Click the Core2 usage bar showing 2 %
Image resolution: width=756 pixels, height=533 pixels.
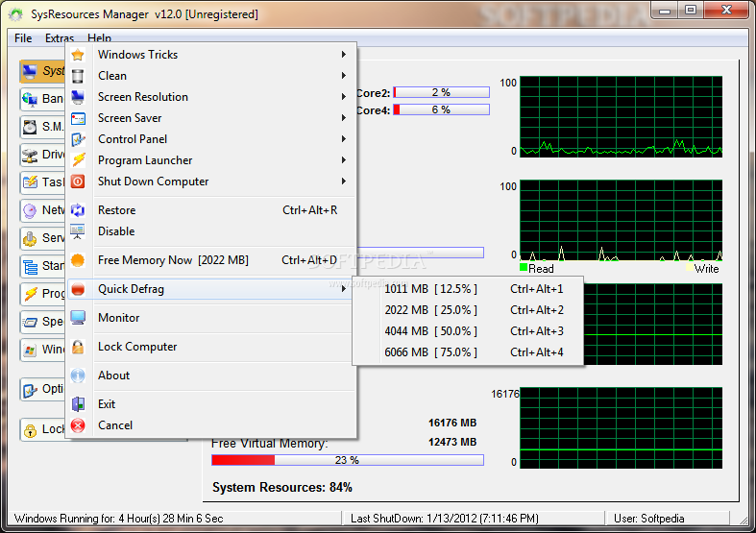click(x=441, y=92)
